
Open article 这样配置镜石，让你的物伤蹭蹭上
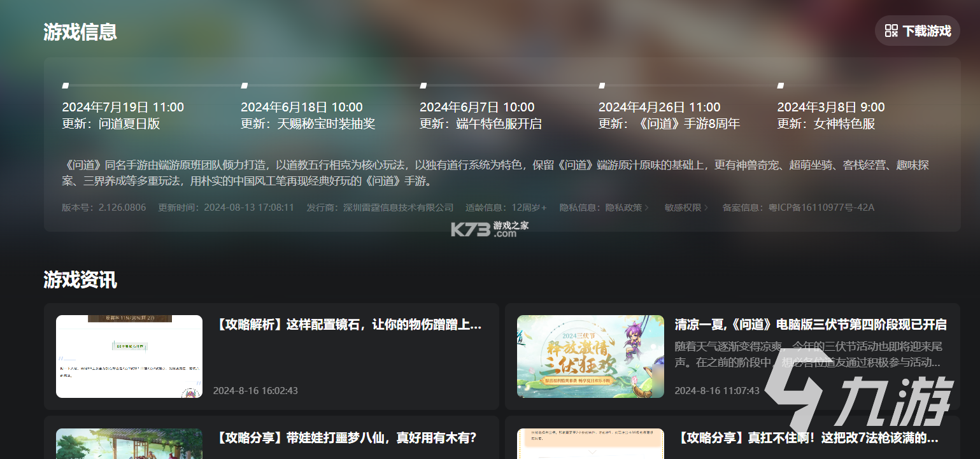(347, 325)
